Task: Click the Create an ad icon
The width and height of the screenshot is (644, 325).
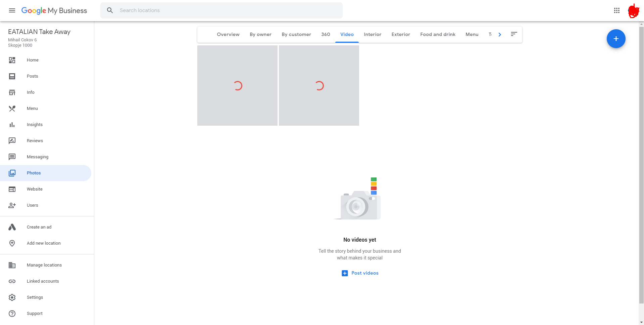Action: point(12,227)
